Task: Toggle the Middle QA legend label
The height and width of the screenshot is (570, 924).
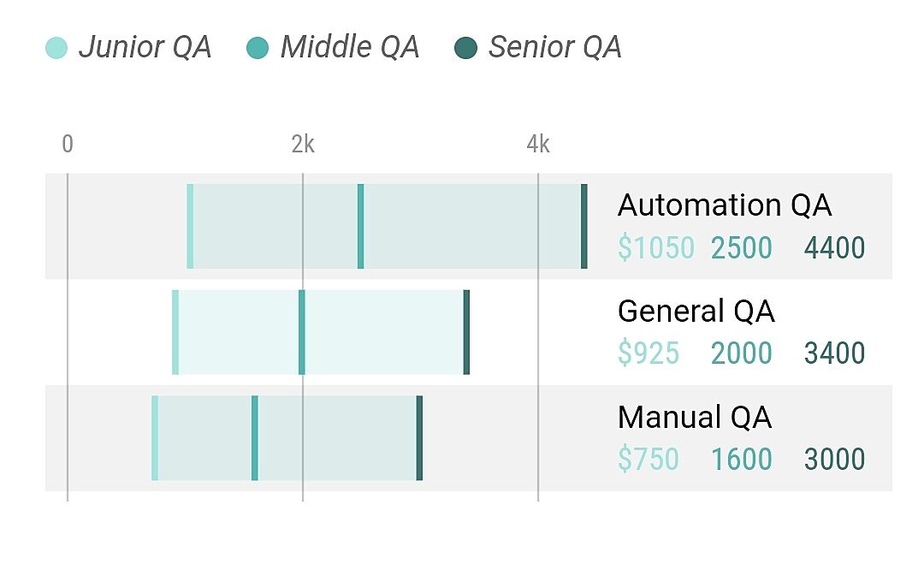Action: [349, 47]
